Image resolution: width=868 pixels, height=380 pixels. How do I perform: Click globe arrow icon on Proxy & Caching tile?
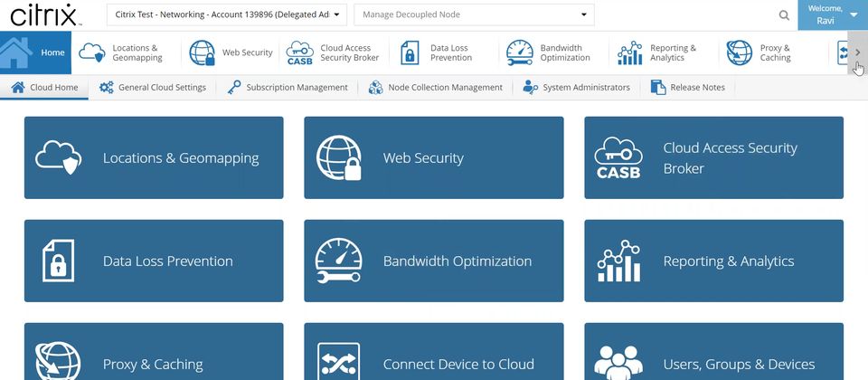[x=58, y=361]
